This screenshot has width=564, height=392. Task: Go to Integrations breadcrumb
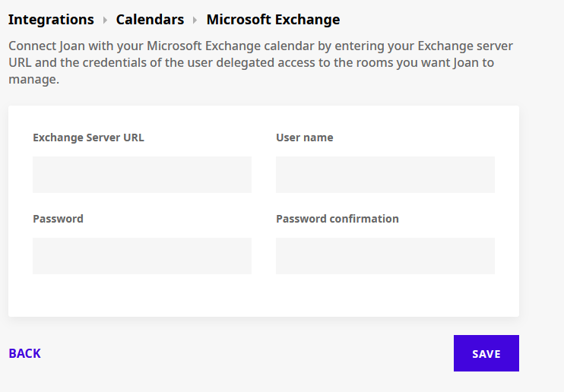[51, 20]
